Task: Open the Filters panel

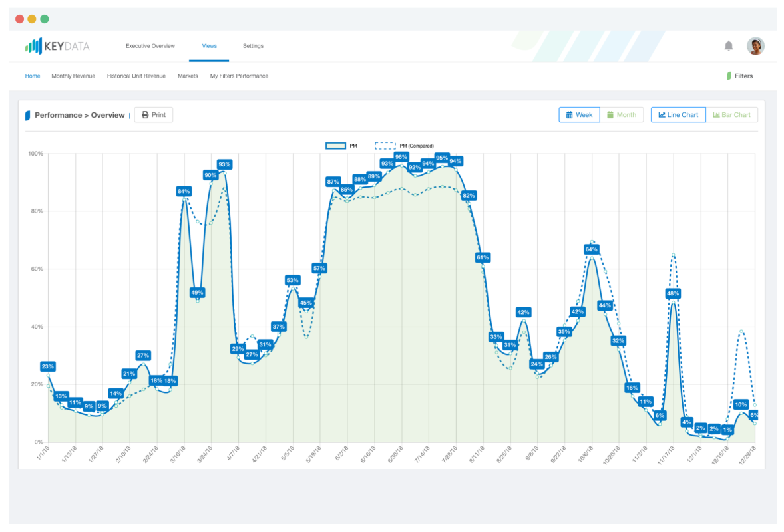Action: click(740, 76)
